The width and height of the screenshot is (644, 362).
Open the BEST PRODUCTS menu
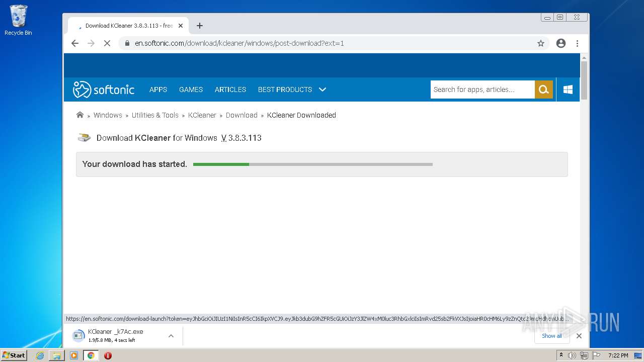[x=285, y=89]
